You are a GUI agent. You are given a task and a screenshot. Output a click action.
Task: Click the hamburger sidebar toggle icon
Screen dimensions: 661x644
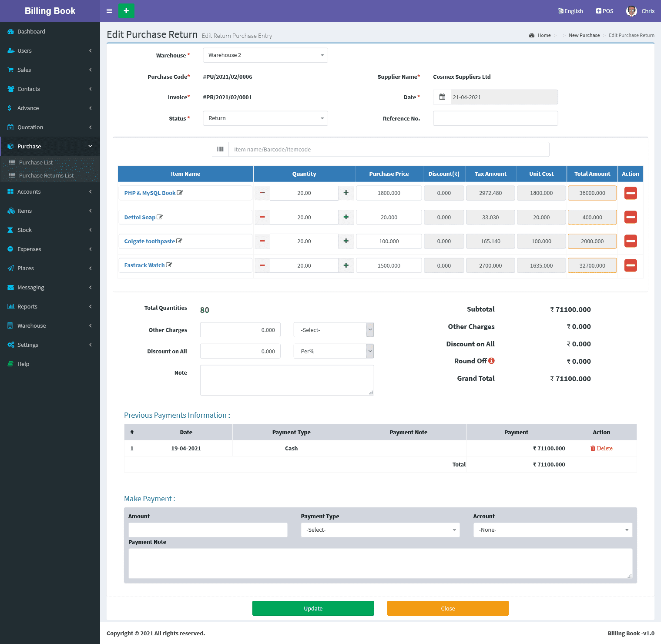tap(109, 11)
